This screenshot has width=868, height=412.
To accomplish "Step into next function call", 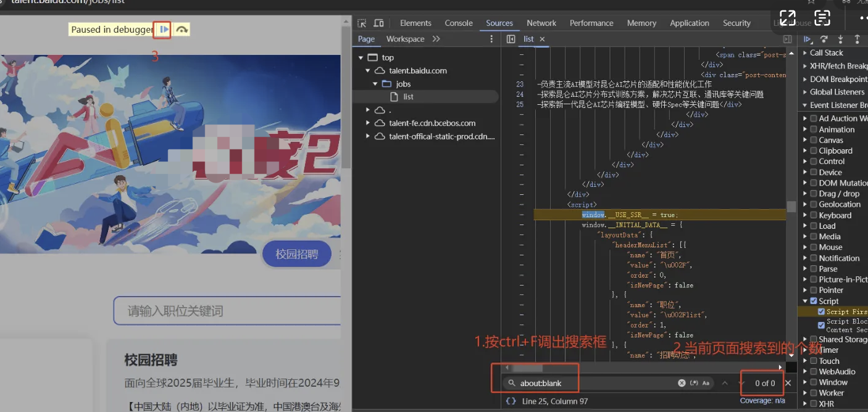I will 840,39.
